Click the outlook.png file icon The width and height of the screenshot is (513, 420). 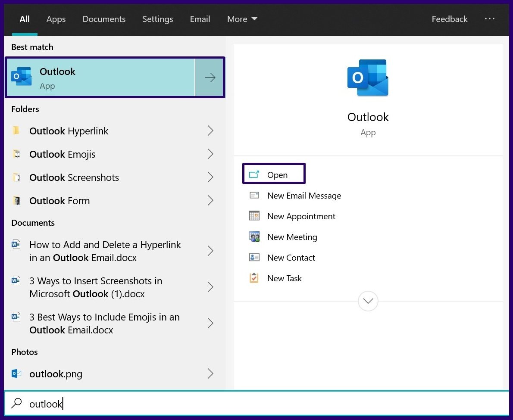coord(16,373)
